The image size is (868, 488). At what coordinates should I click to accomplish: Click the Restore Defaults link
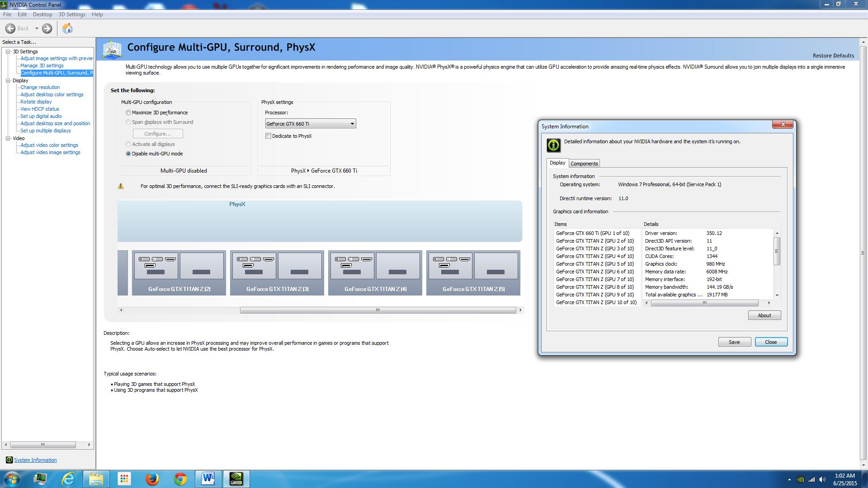(x=833, y=56)
